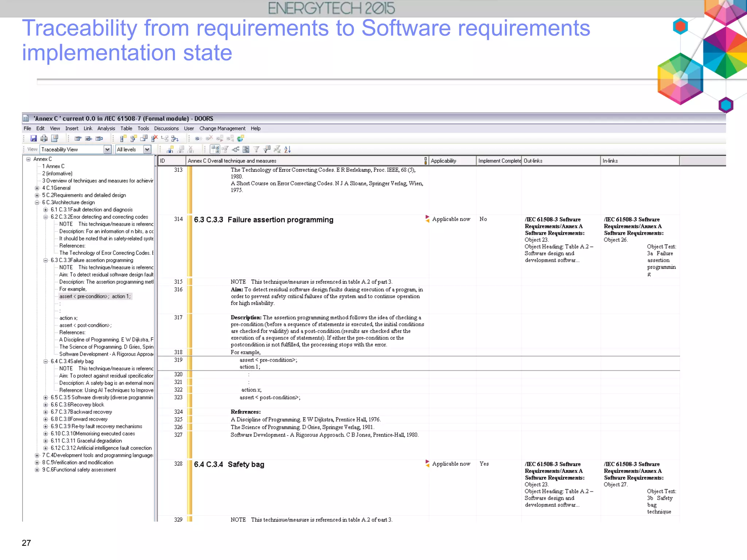Screen dimensions: 747x560
Task: Select 'assert < pre-condition>; action 1;' tree row
Action: (95, 296)
